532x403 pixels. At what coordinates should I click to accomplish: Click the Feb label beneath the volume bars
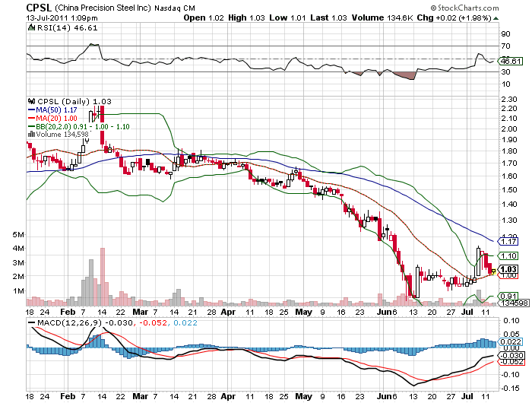tap(68, 312)
